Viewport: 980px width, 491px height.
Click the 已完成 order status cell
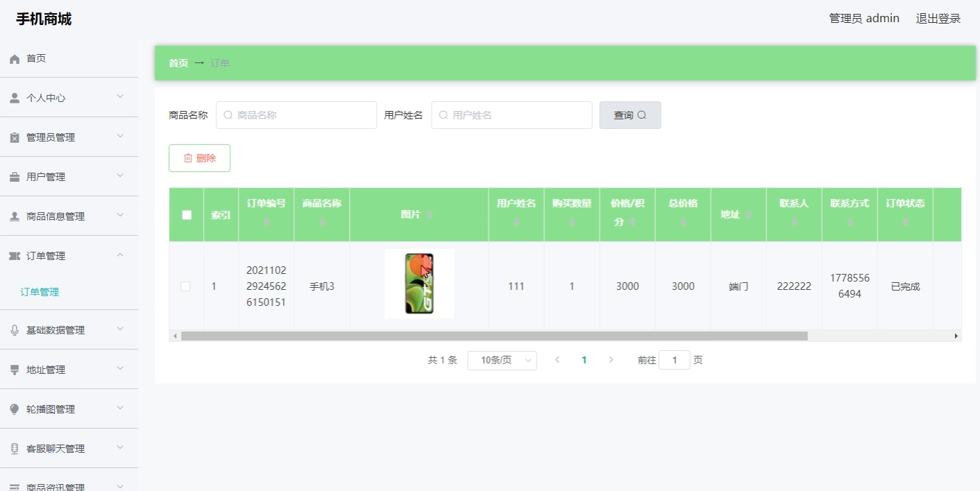click(905, 286)
